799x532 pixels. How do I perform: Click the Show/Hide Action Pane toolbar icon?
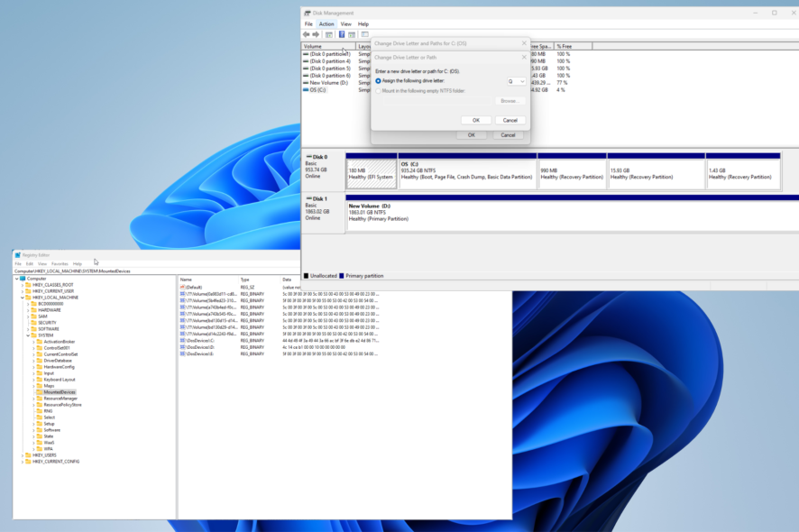pos(352,34)
